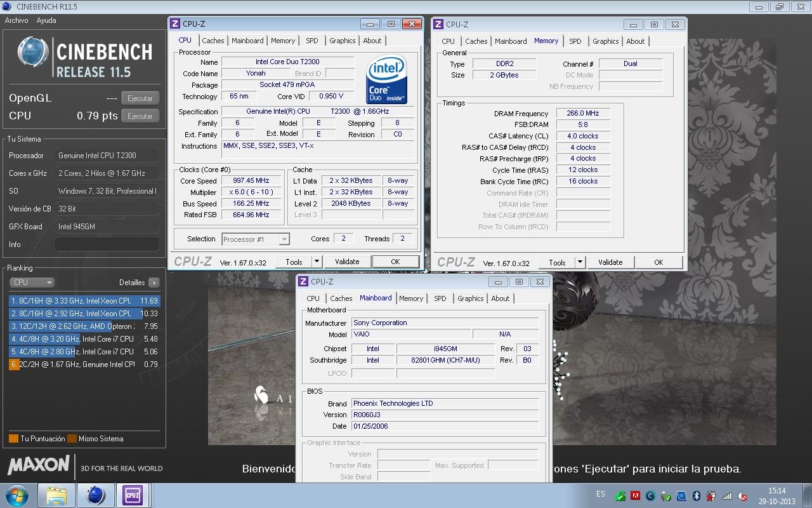Switch to Mainboard tab in CPU window
This screenshot has height=508, width=812.
click(247, 41)
